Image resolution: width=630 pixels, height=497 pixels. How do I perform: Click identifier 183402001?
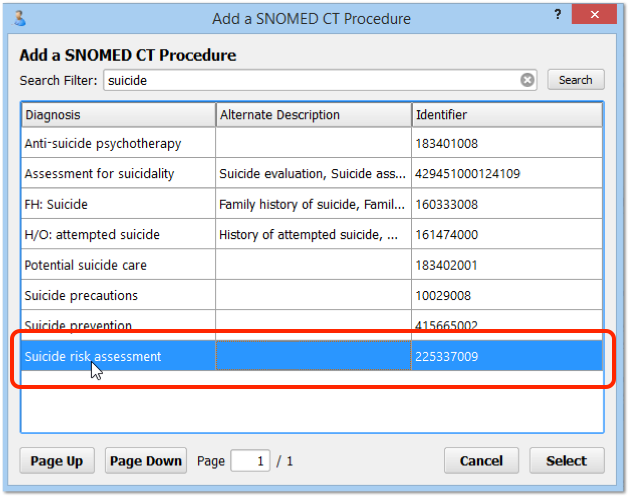point(446,265)
